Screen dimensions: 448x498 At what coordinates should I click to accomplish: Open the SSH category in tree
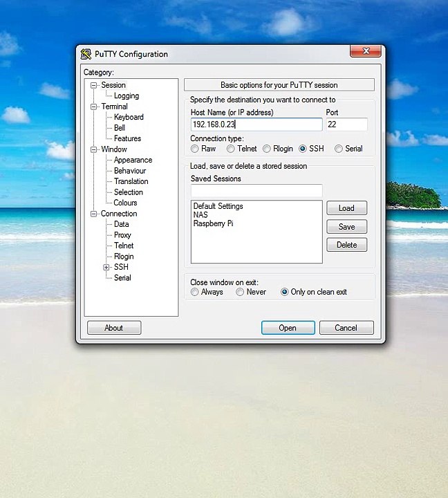pyautogui.click(x=121, y=267)
